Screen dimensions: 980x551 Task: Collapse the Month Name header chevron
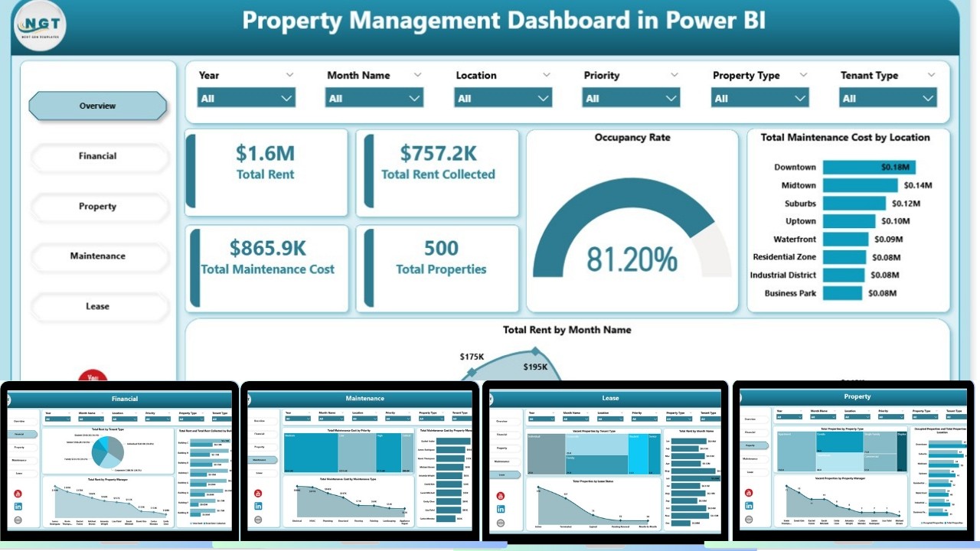pos(417,75)
